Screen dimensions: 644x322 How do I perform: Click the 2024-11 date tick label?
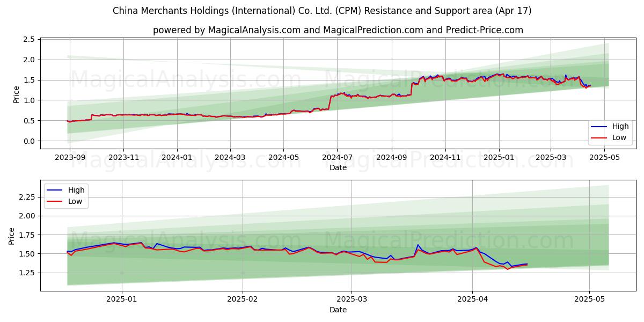coord(445,157)
